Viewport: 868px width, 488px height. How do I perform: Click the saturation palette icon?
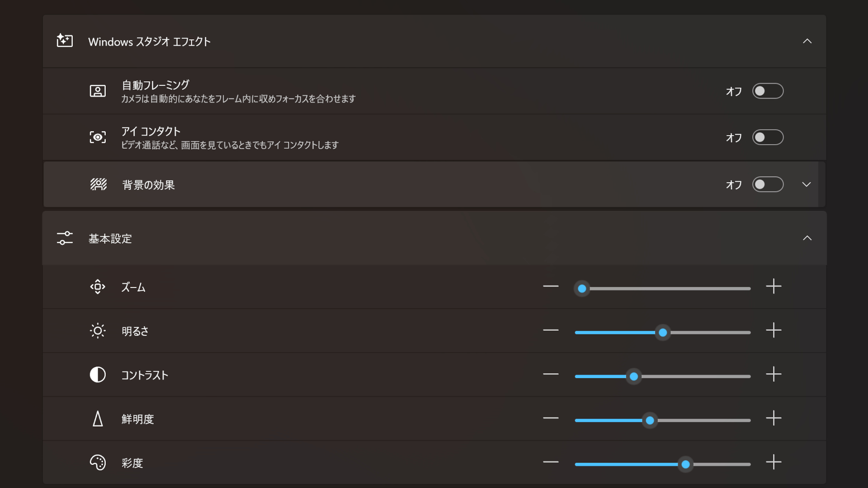click(x=98, y=463)
